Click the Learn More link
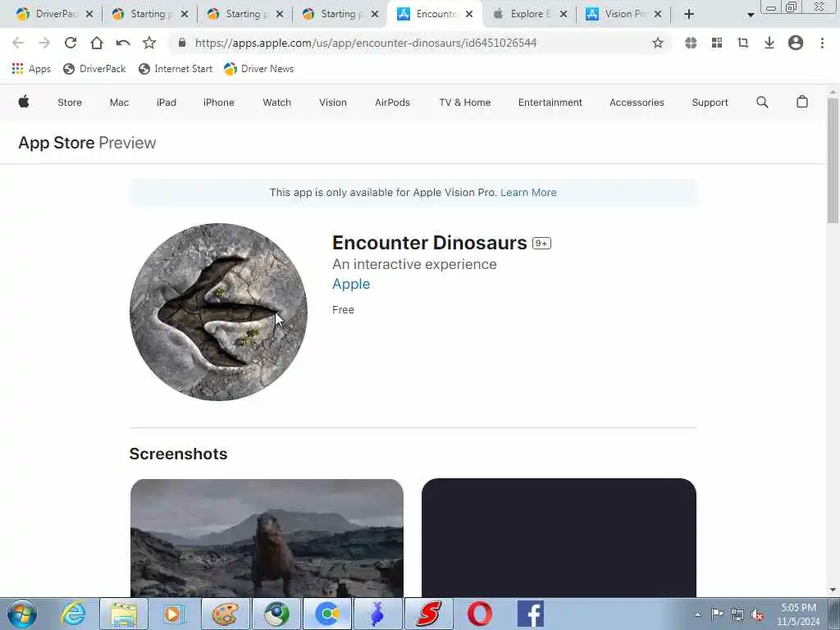The width and height of the screenshot is (840, 630). 528,192
